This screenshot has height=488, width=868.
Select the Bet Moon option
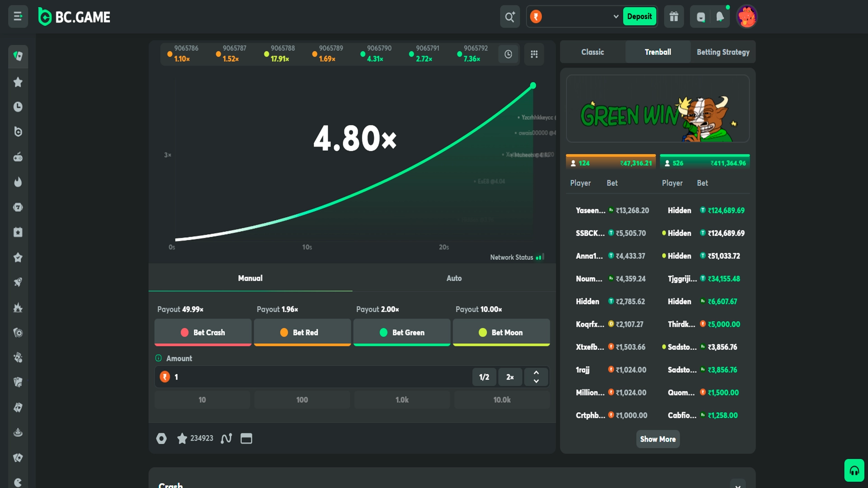click(501, 333)
